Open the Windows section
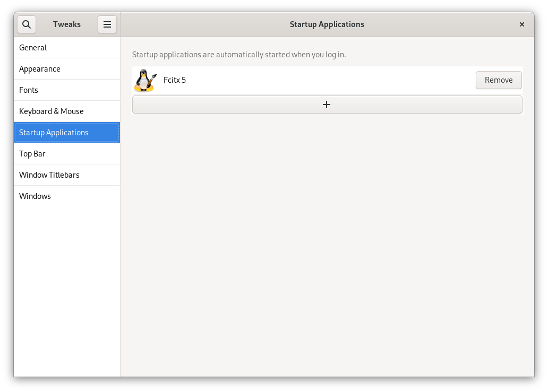The height and width of the screenshot is (392, 548). (67, 196)
